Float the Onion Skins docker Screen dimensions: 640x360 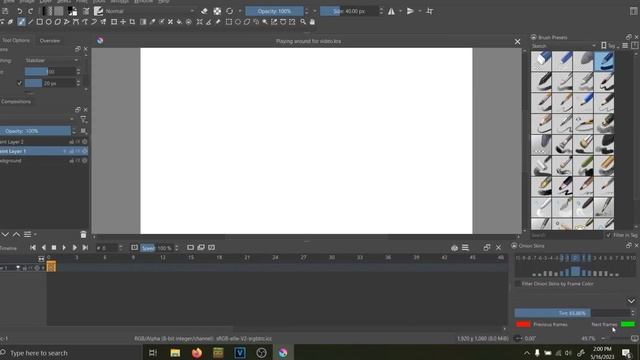point(629,246)
